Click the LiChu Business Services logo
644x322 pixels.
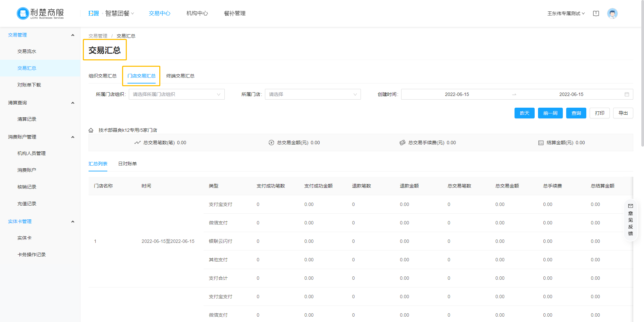[40, 13]
